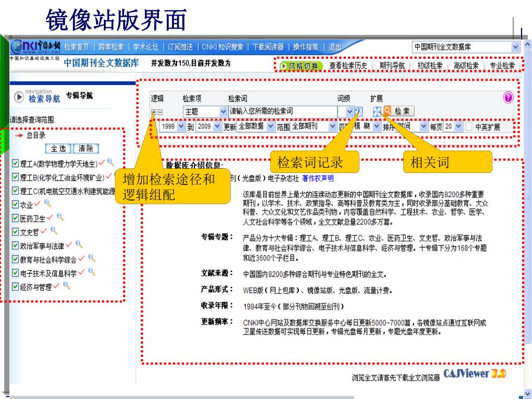Click the 检索词 search term input field

[283, 112]
